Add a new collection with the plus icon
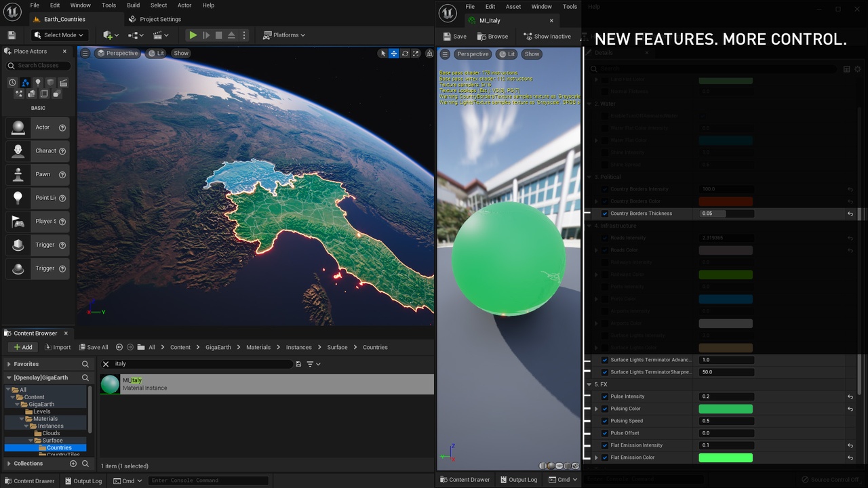This screenshot has height=488, width=868. pyautogui.click(x=73, y=464)
